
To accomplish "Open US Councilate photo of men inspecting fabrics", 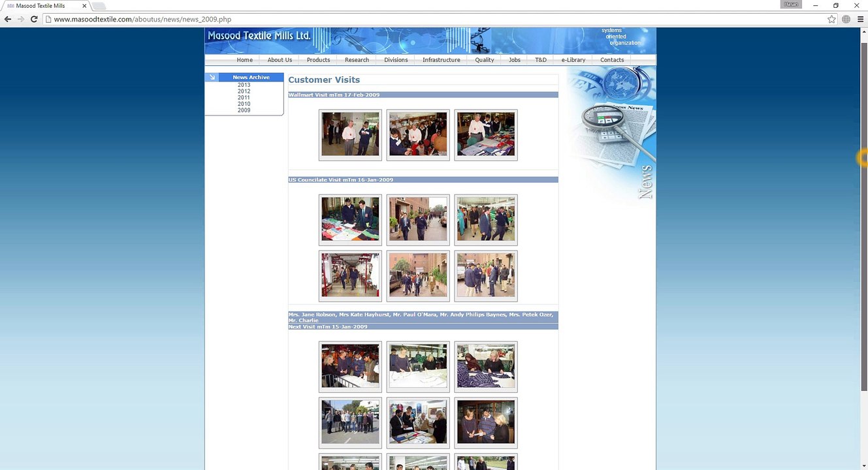I will (350, 219).
